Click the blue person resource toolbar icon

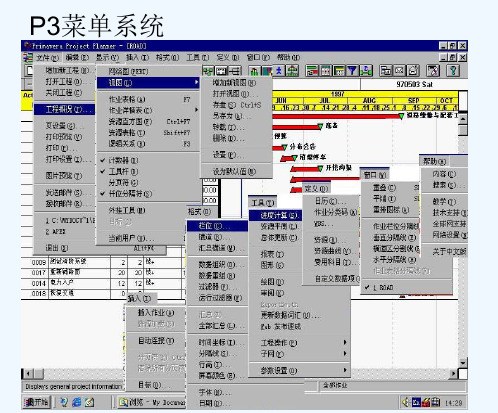click(x=279, y=71)
